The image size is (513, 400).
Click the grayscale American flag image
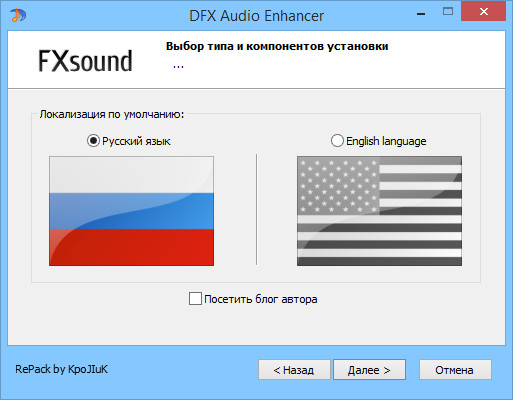pyautogui.click(x=379, y=211)
